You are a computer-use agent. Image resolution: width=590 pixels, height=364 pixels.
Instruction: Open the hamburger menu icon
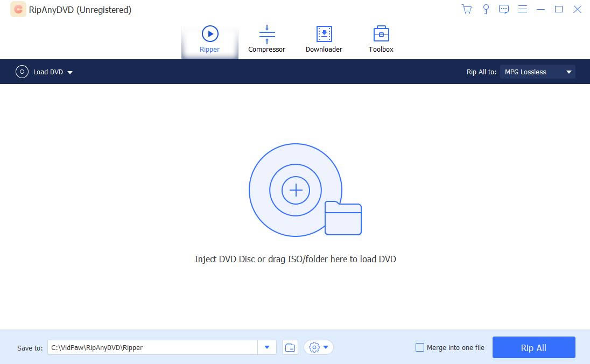[x=522, y=9]
